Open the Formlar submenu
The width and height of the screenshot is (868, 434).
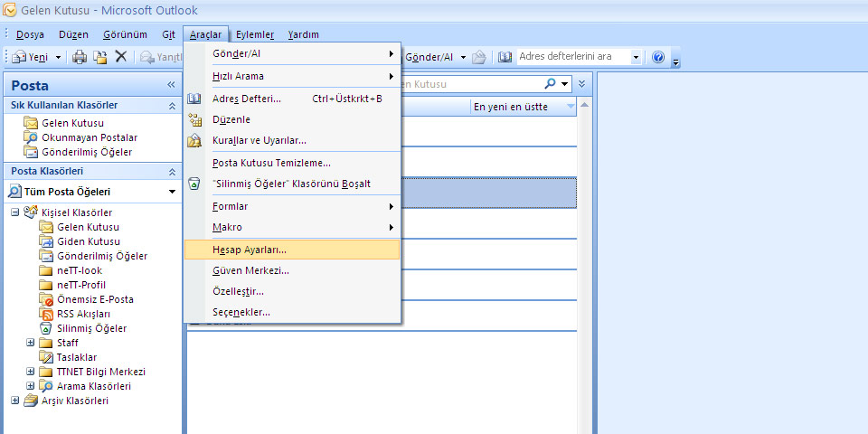(292, 206)
